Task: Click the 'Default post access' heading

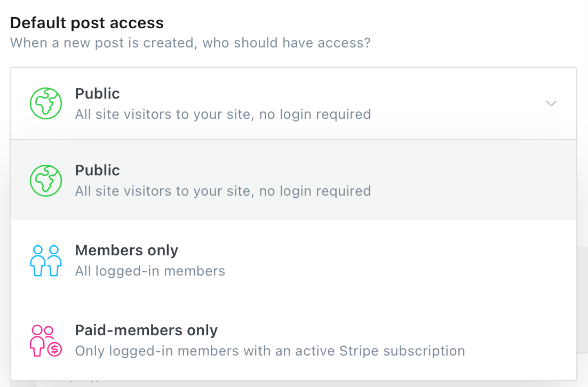Action: point(87,23)
